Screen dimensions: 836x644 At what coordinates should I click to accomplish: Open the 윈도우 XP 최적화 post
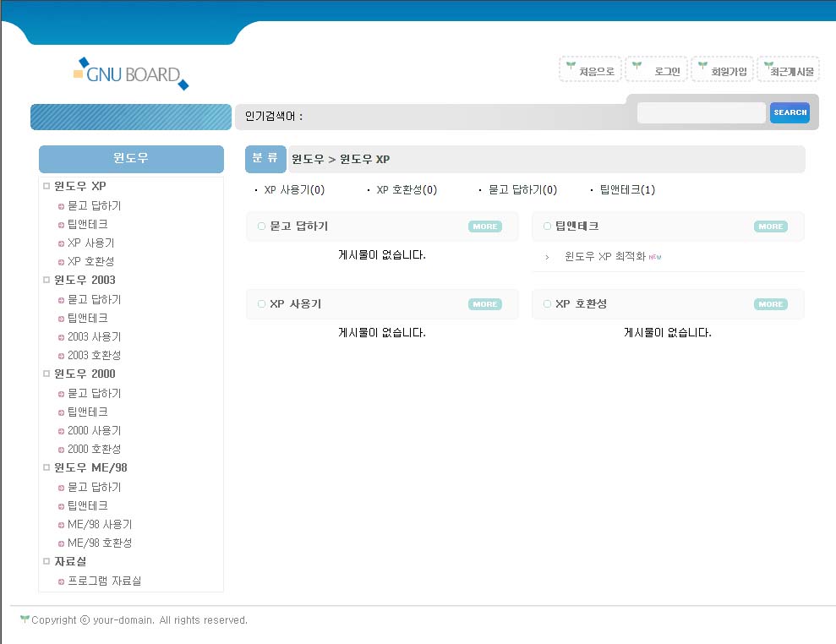604,257
